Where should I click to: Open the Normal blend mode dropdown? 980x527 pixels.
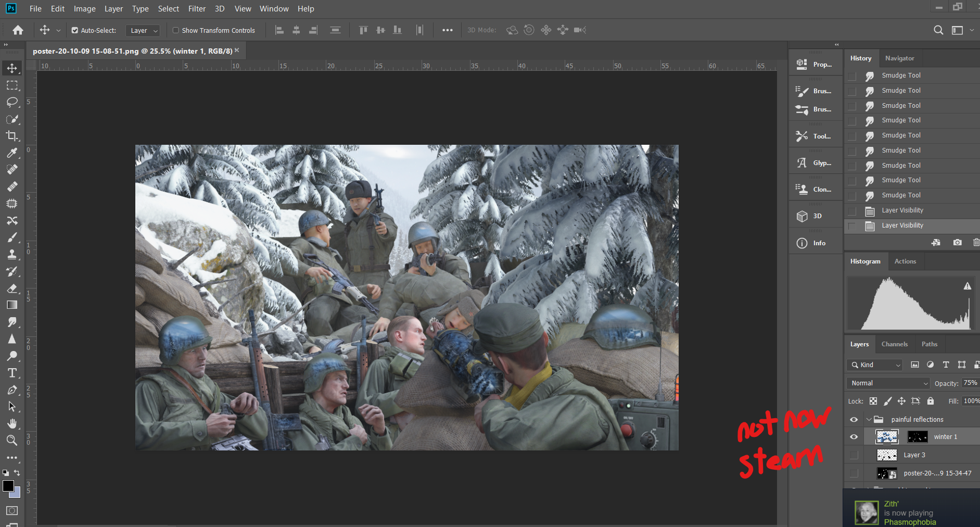click(x=888, y=383)
